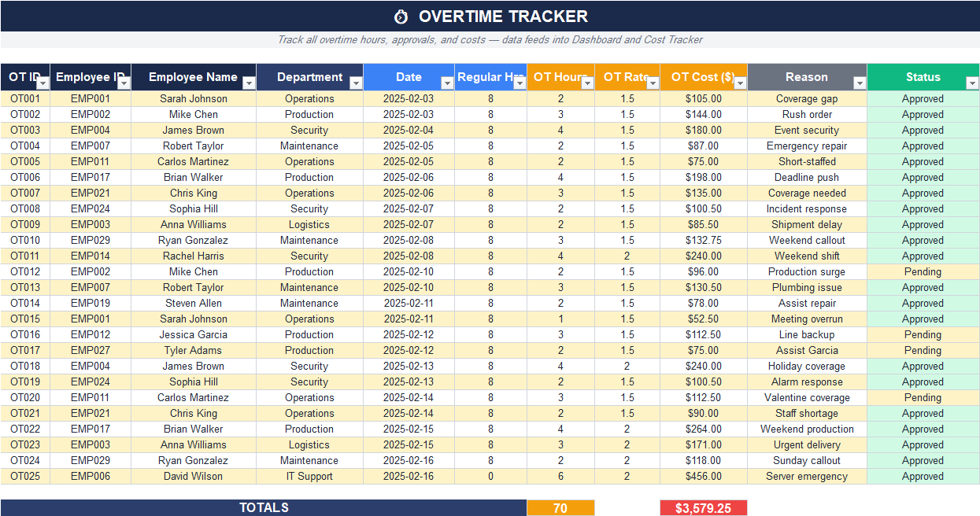Image resolution: width=980 pixels, height=516 pixels.
Task: Open the Reason column filter
Action: pos(858,82)
